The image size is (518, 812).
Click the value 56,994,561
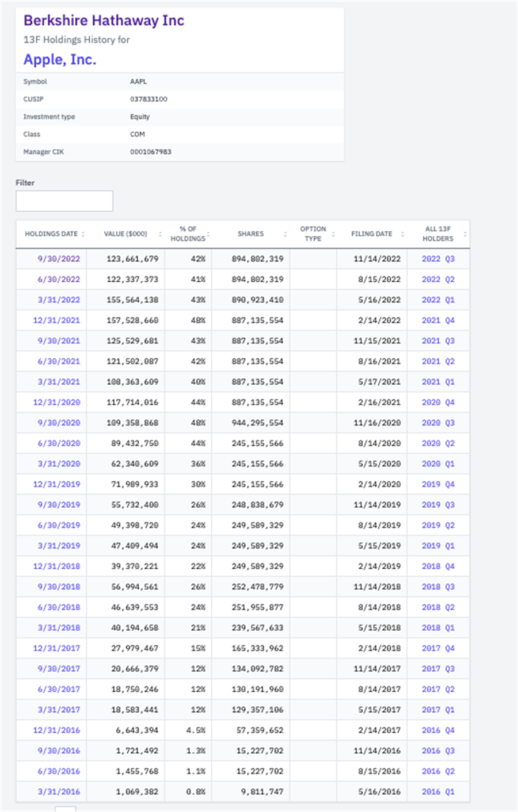coord(135,587)
